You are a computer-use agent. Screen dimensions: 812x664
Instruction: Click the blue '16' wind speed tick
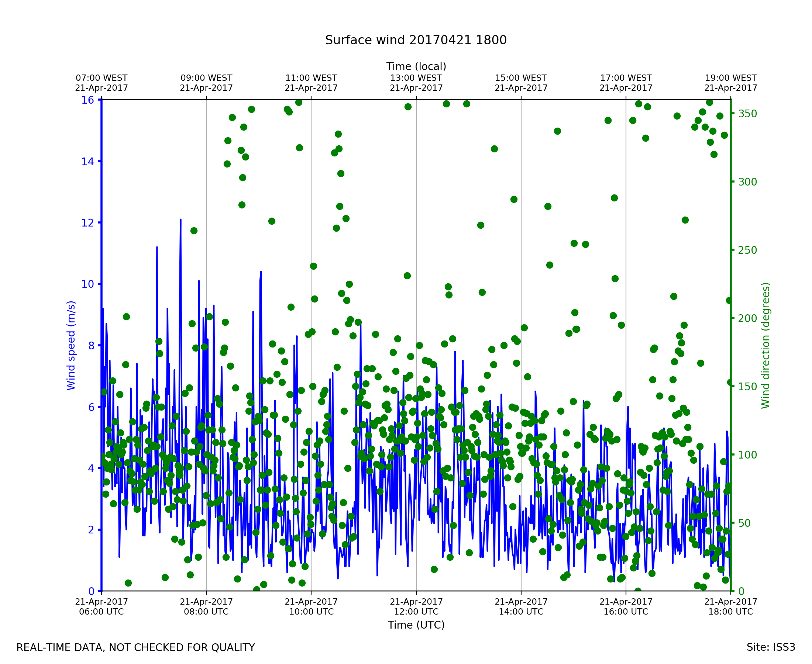click(87, 100)
